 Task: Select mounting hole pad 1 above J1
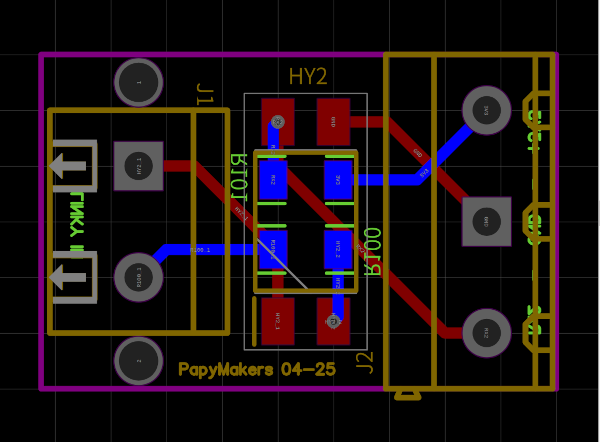[x=139, y=82]
